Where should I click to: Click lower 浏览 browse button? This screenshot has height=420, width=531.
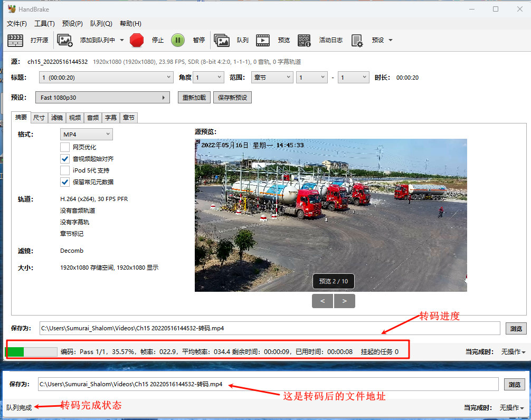(x=515, y=385)
